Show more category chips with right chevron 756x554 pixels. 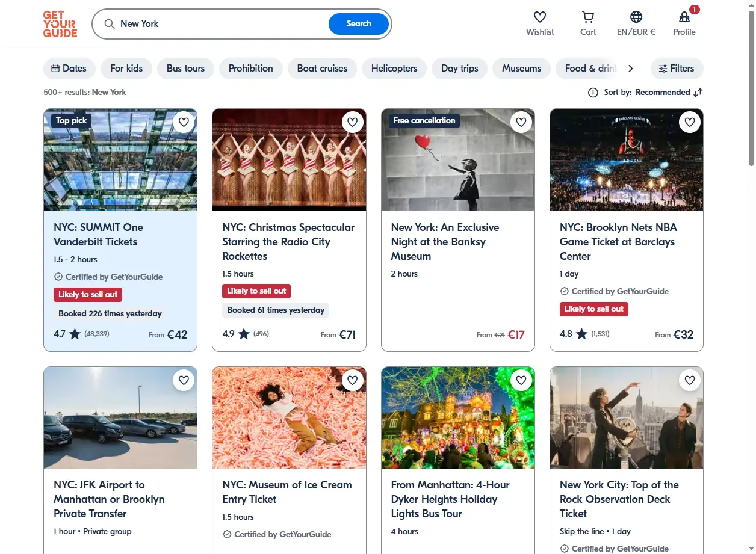630,69
